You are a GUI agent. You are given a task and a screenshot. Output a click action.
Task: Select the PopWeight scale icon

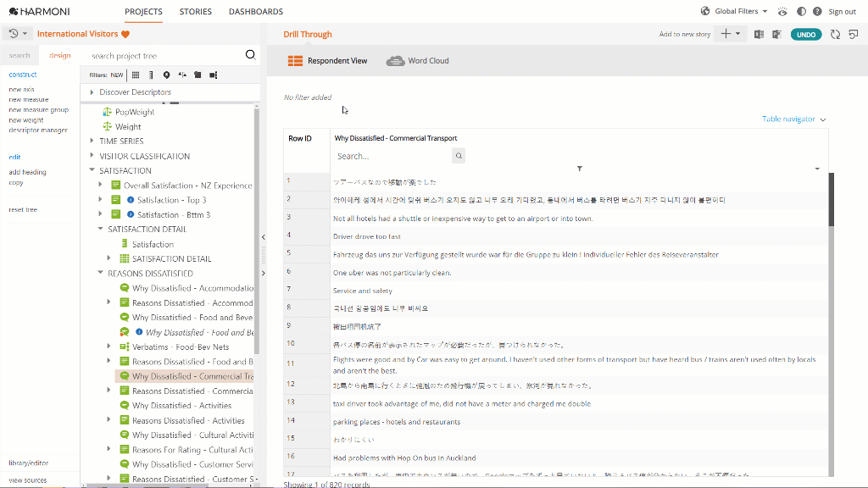(108, 112)
